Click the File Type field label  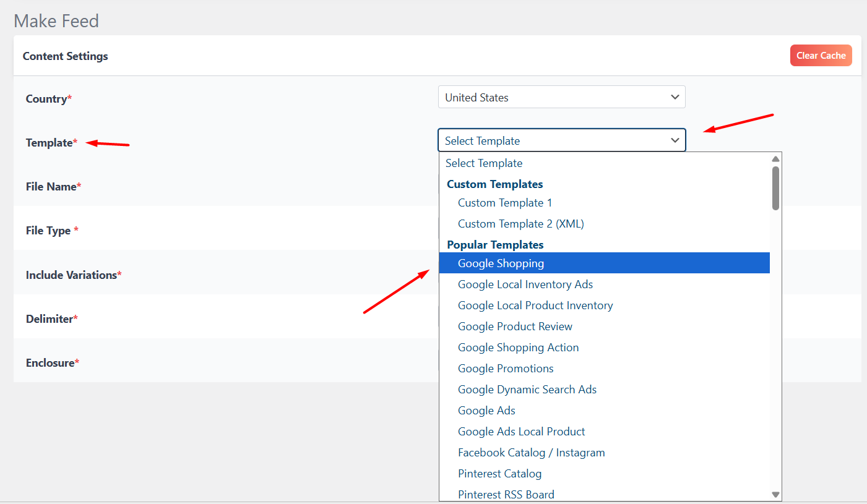coord(52,231)
